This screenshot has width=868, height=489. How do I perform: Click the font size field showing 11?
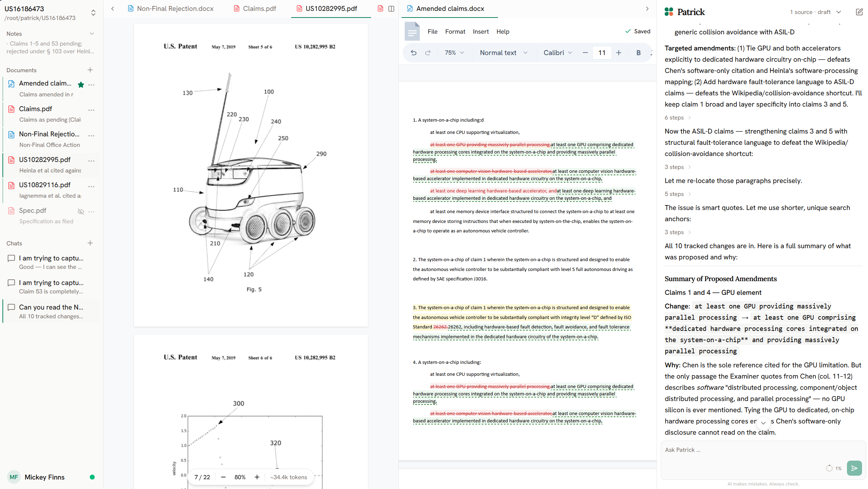pyautogui.click(x=602, y=53)
